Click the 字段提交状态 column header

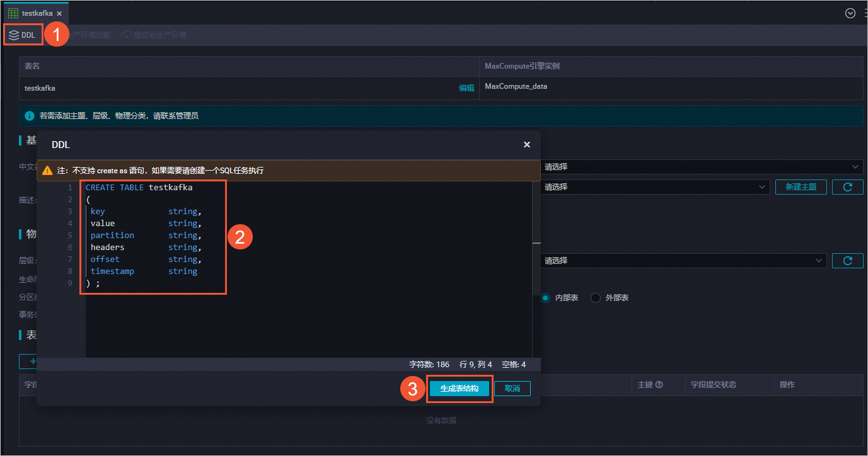point(713,385)
